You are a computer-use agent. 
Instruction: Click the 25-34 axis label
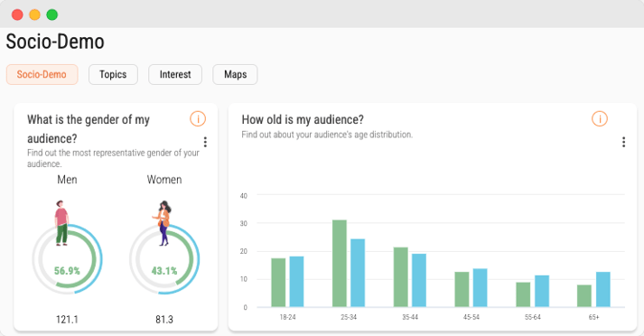click(x=349, y=317)
